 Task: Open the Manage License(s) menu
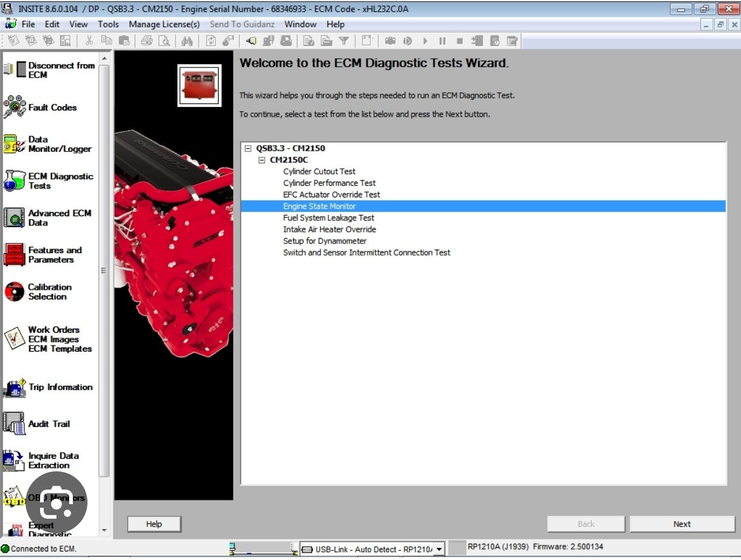pos(164,24)
